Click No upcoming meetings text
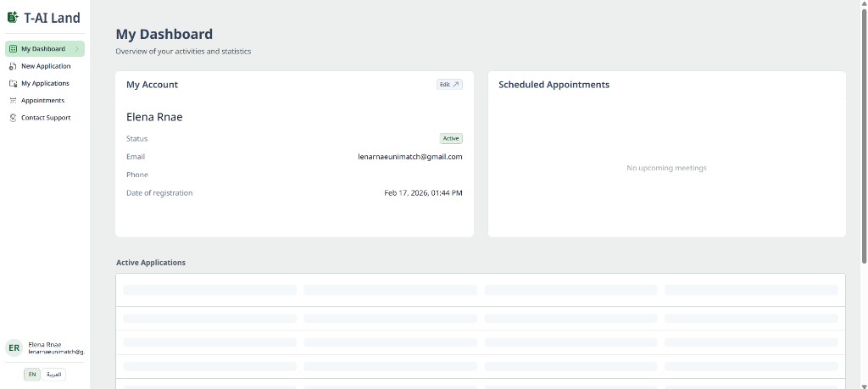Screen dimensions: 868x389 (x=666, y=168)
